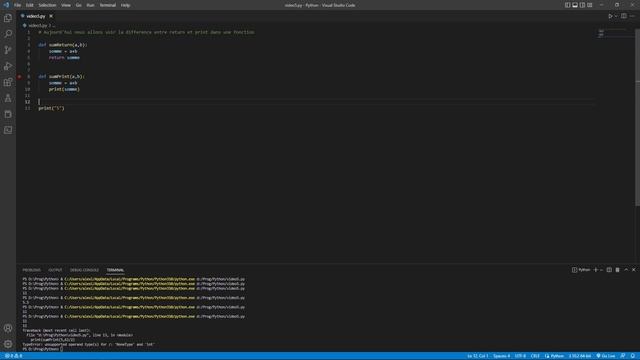Open the feedback icon in status bar

tap(623, 356)
